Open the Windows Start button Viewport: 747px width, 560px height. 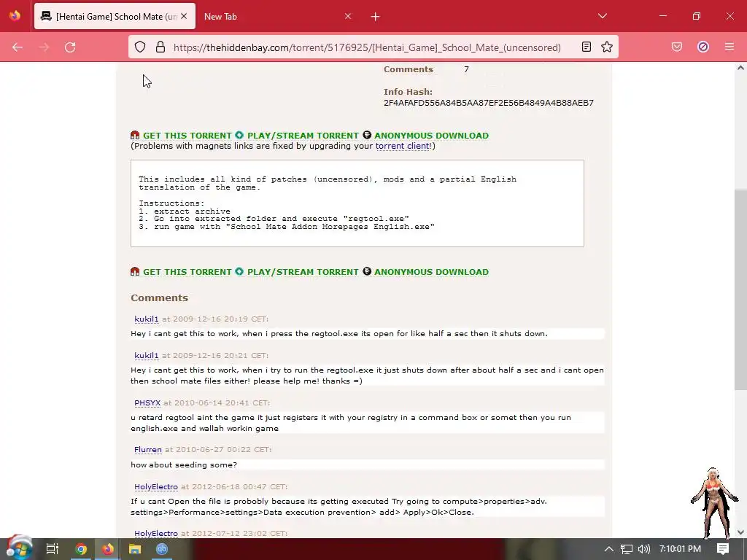coord(18,549)
